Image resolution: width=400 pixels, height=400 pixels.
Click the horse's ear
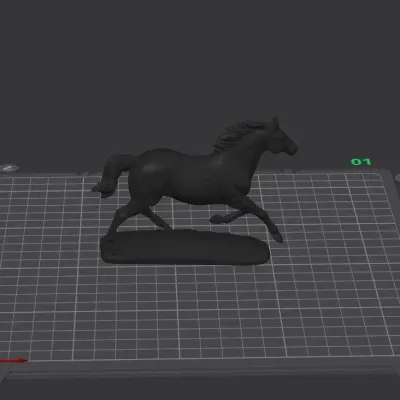click(275, 122)
